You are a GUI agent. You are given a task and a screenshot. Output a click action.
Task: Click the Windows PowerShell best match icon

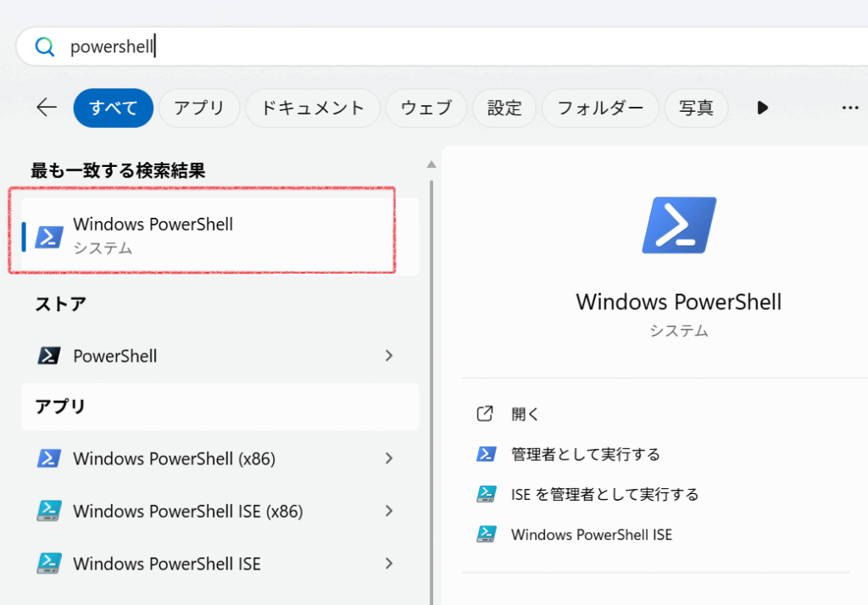[49, 236]
